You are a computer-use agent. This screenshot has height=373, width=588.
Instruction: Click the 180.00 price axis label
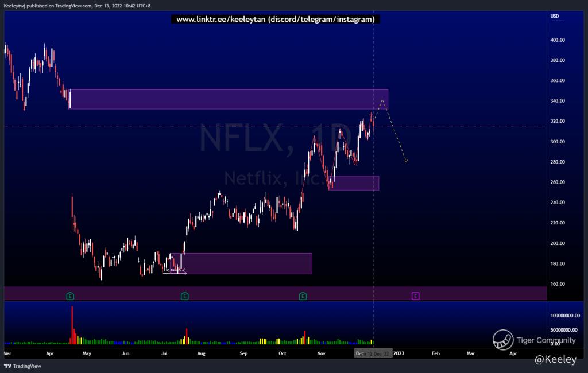point(558,263)
